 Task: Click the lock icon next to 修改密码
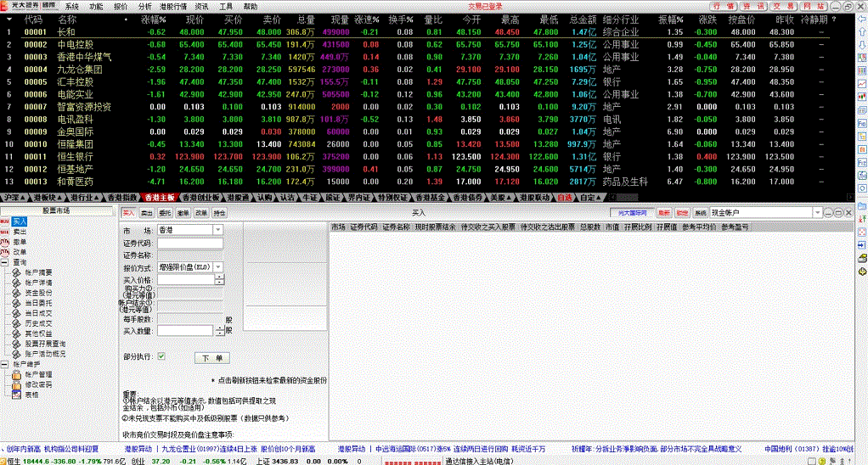17,384
